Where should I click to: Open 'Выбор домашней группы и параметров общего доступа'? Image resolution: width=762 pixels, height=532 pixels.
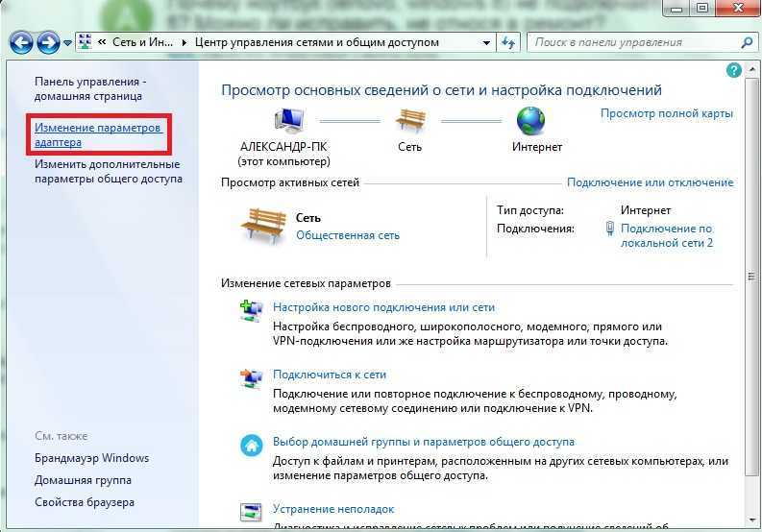pyautogui.click(x=423, y=442)
